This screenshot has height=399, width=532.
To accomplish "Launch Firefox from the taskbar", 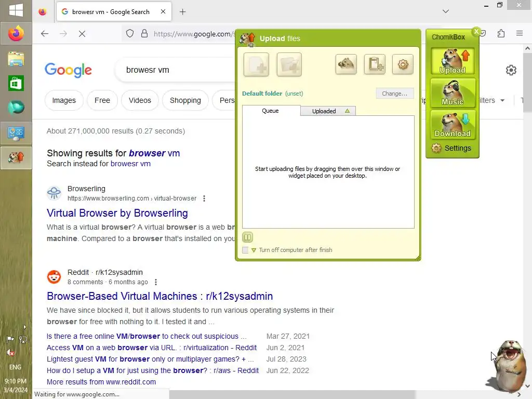I will [x=16, y=33].
